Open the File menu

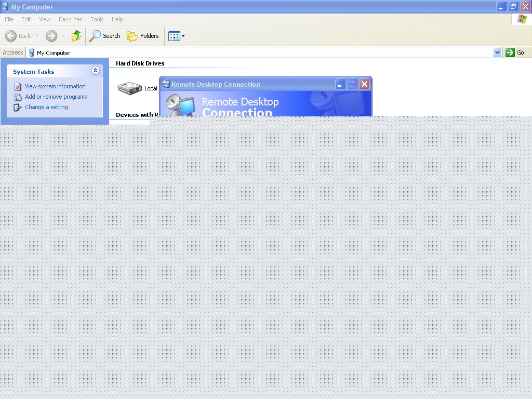click(9, 19)
